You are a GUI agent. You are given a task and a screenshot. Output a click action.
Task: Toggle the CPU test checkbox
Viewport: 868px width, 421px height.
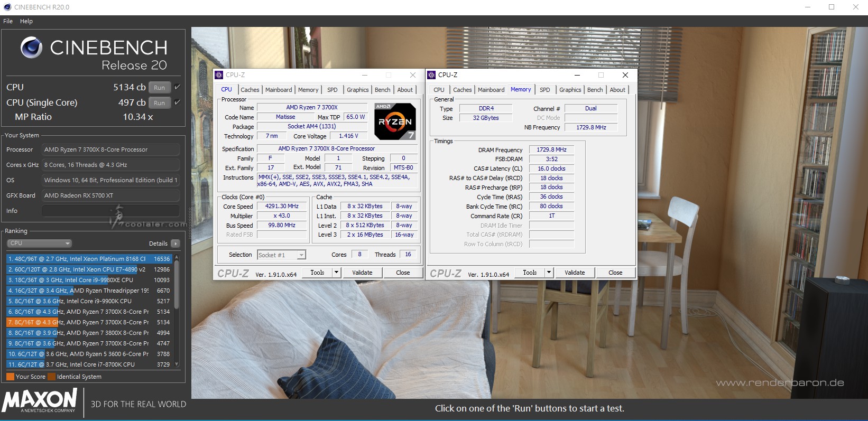pyautogui.click(x=177, y=87)
